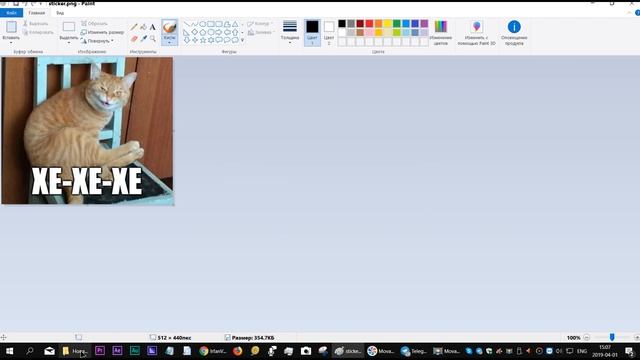The height and width of the screenshot is (360, 640).
Task: Select the Fill with color bucket tool
Action: (143, 27)
